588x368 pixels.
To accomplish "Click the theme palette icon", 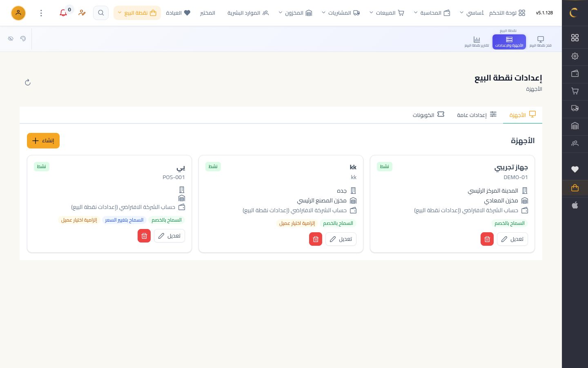I will [23, 38].
